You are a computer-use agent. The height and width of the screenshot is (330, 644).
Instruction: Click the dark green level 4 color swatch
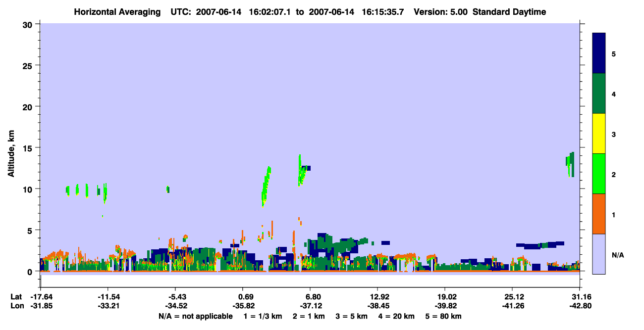click(x=599, y=94)
